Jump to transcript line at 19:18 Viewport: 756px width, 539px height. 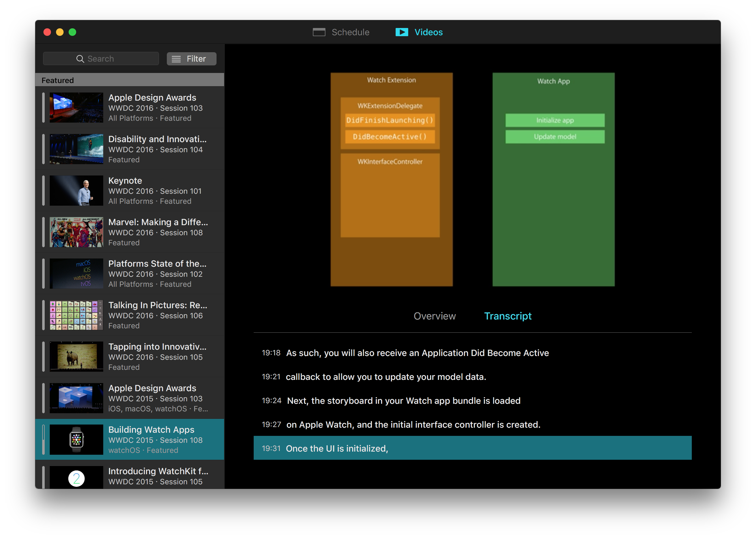pos(417,353)
